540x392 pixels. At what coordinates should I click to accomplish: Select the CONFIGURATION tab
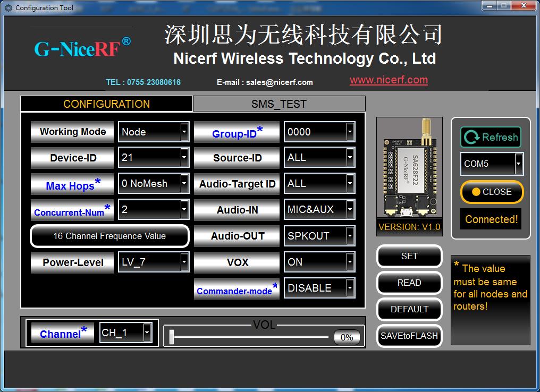click(106, 104)
